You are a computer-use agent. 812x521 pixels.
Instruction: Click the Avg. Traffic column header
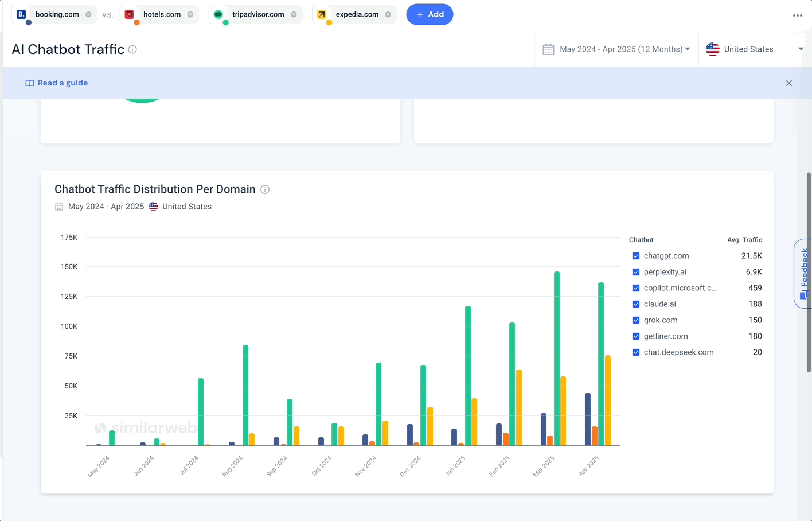coord(744,240)
